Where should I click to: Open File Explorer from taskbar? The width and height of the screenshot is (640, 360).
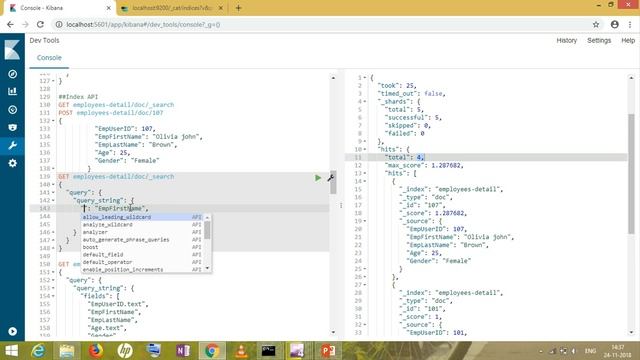(x=67, y=351)
